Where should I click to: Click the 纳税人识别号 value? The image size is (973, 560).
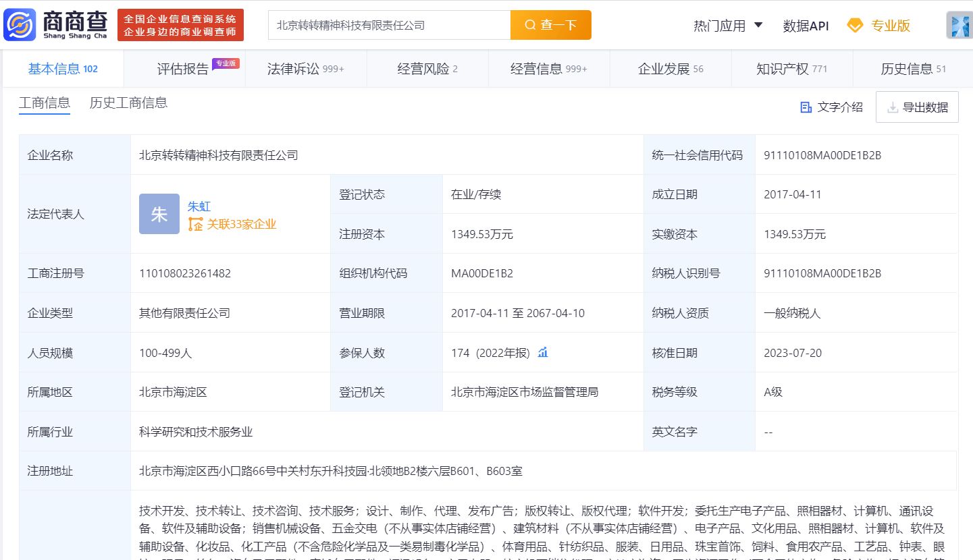tap(822, 273)
